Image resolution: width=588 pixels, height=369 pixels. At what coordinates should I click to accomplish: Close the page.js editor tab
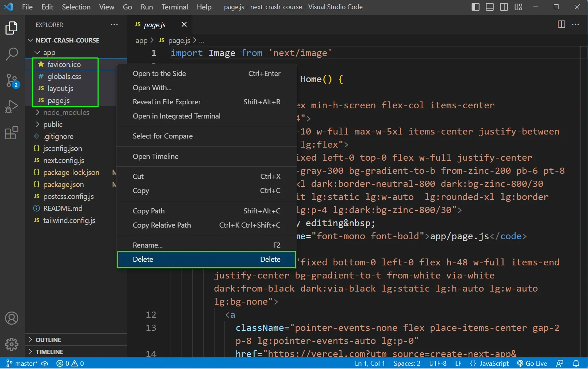[184, 24]
